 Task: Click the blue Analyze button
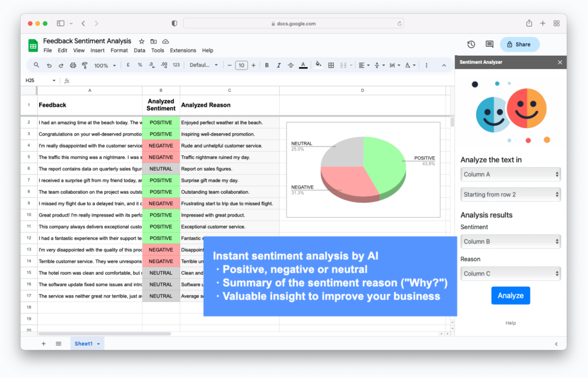(510, 295)
